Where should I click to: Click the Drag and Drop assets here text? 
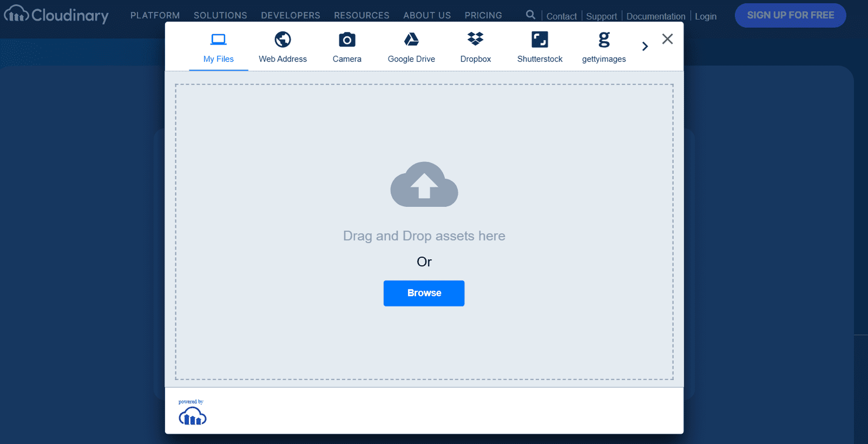tap(424, 236)
